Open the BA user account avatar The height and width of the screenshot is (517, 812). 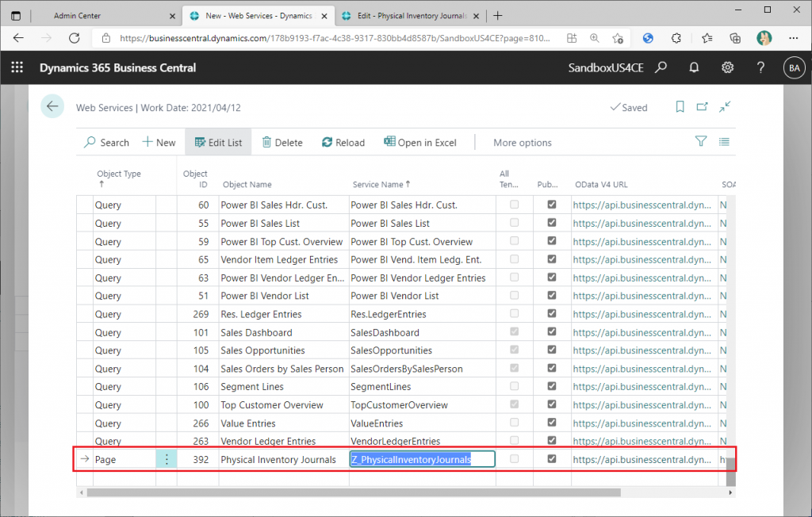[x=794, y=68]
